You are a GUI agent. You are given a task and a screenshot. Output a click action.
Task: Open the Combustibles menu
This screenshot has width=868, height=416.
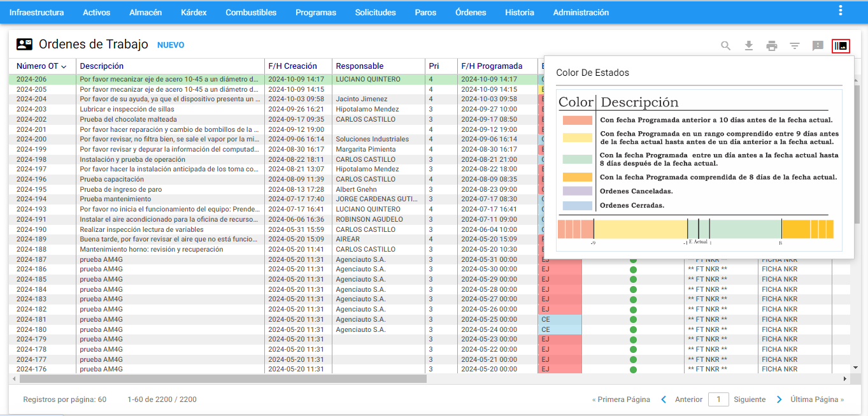[x=251, y=12]
